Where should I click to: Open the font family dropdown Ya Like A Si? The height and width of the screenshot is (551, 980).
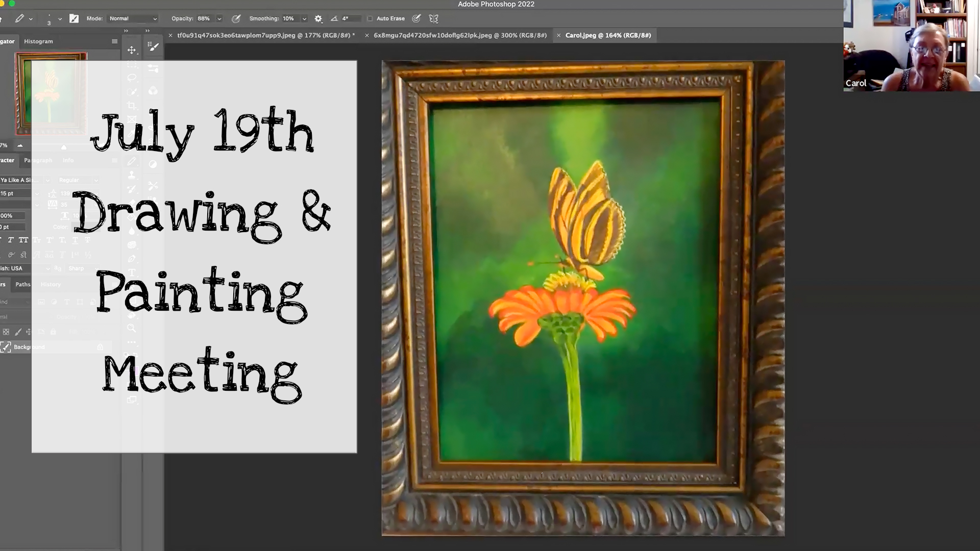point(25,180)
